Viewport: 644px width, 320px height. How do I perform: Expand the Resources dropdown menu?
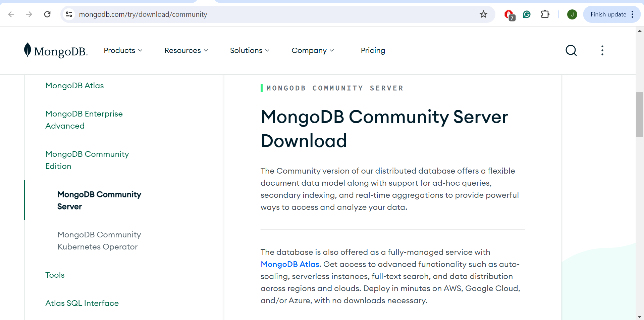[186, 50]
